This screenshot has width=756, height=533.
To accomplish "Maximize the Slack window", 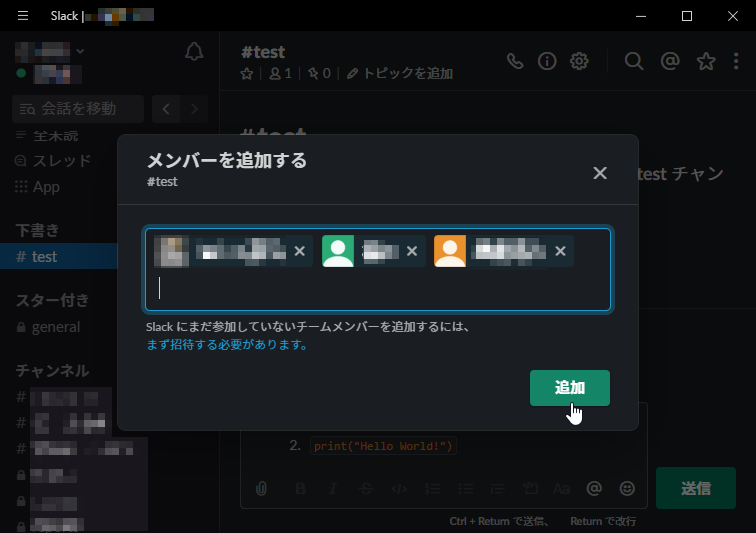I will point(687,16).
